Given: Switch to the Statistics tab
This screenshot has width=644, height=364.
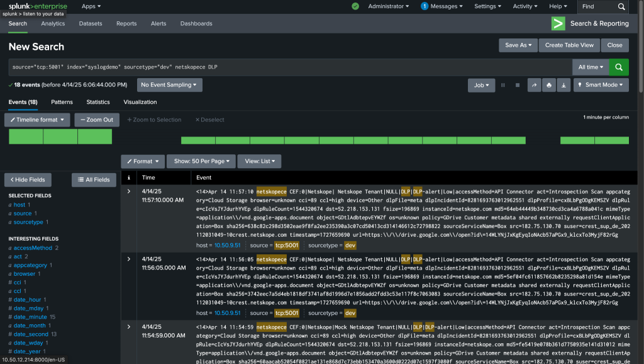Looking at the screenshot, I should pos(98,102).
